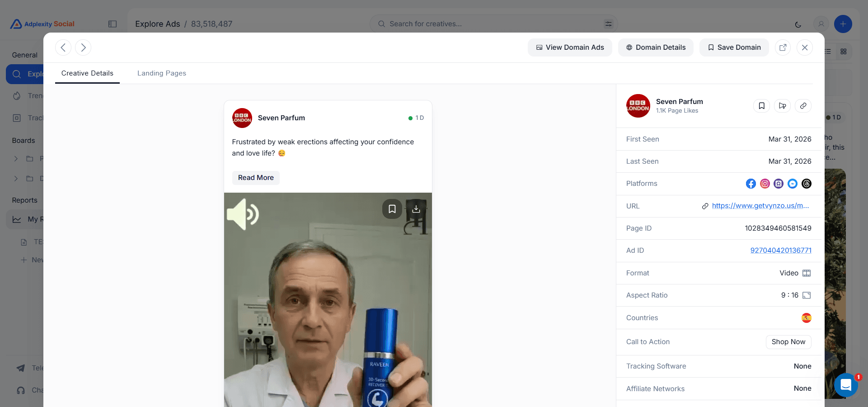Click Seven Parfum name in side panel
This screenshot has height=407, width=868.
click(680, 102)
